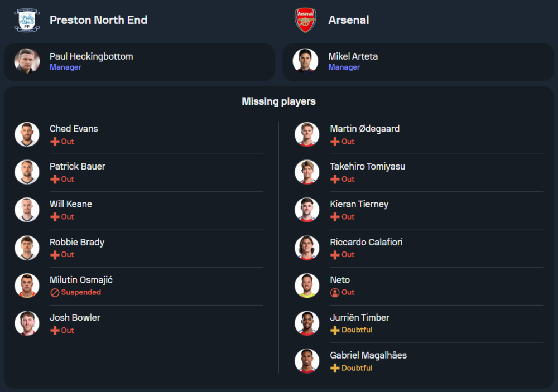Viewport: 558px width, 392px height.
Task: Click the Preston North End club crest
Action: 26,20
